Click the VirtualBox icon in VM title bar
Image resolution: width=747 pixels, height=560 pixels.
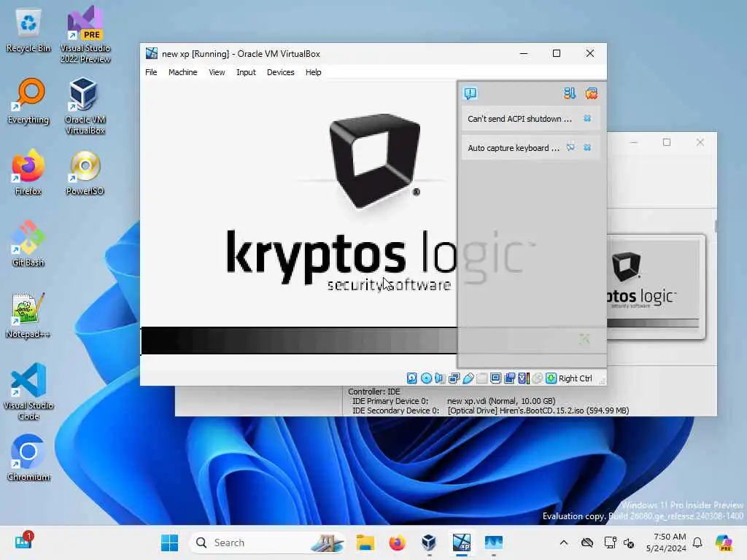click(x=152, y=53)
